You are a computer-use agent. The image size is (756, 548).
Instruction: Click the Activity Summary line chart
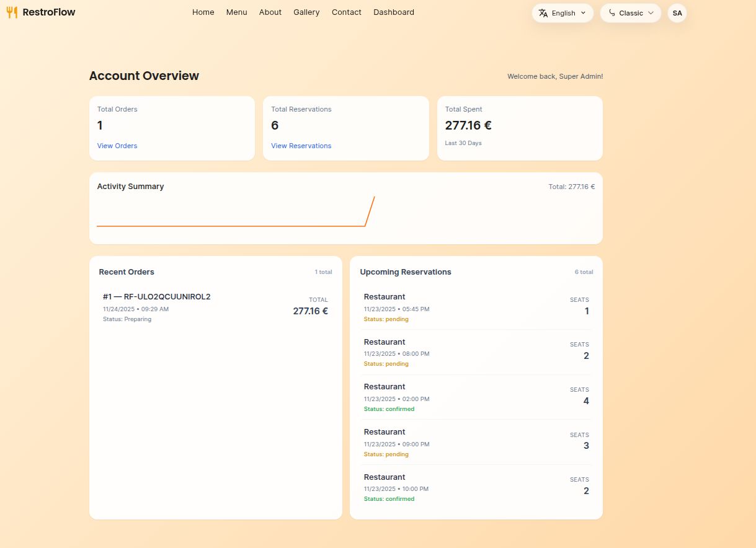236,214
